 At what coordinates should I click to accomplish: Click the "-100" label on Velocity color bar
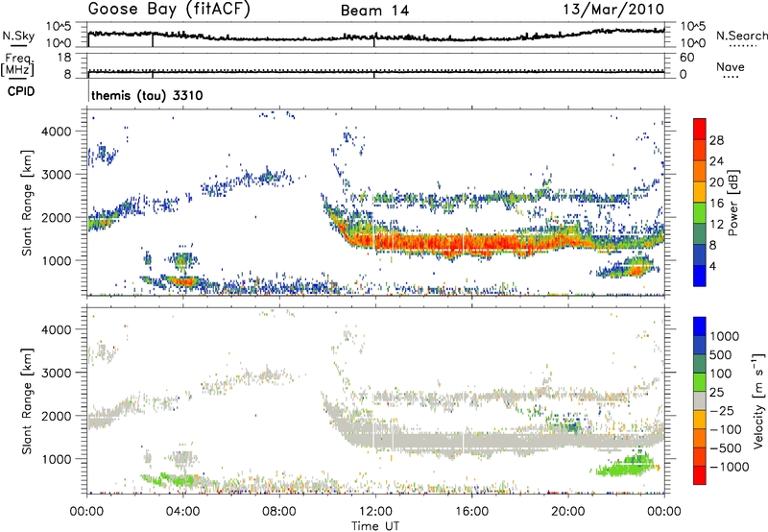(726, 429)
